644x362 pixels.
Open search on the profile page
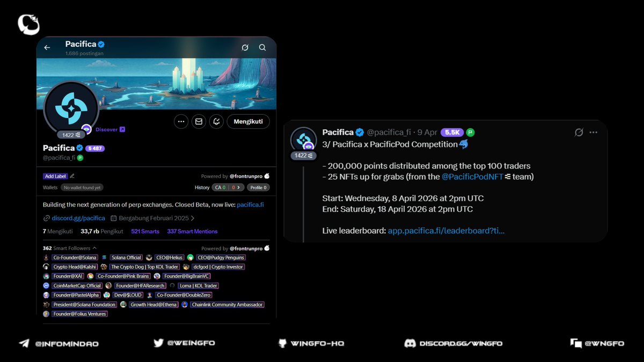click(262, 47)
